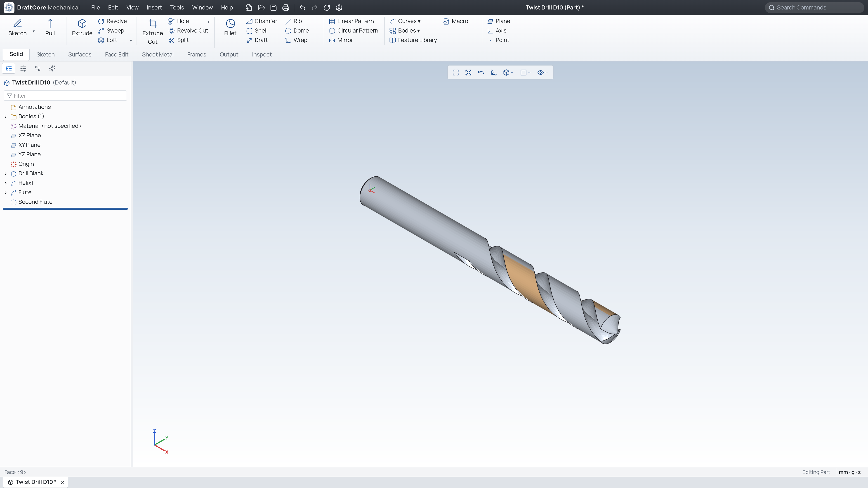Open the Curves dropdown
The image size is (868, 488).
[x=405, y=21]
